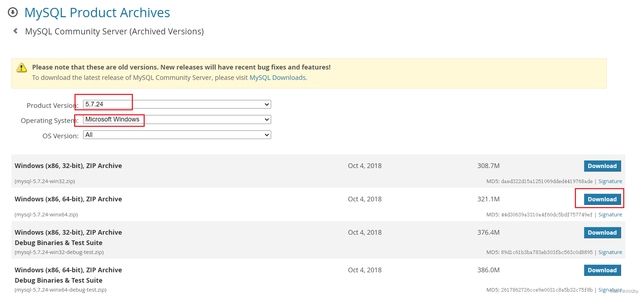Click the yellow warning triangle icon
This screenshot has height=297, width=644.
(x=22, y=67)
